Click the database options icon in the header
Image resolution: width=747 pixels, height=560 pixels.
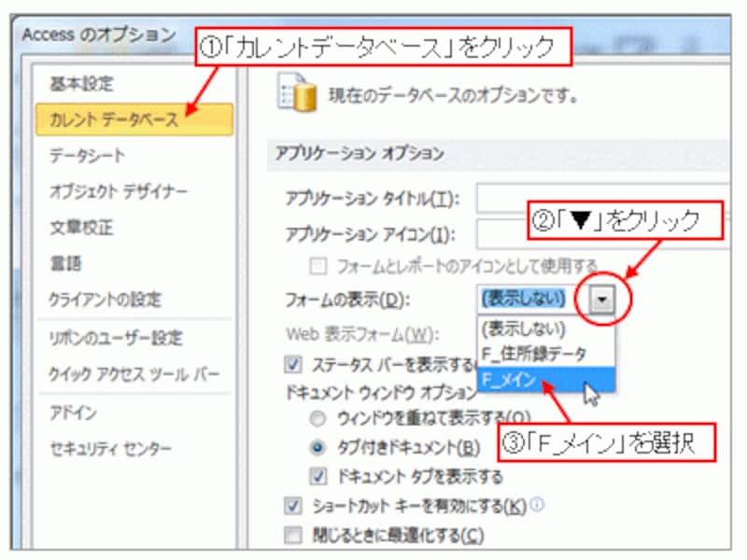[296, 92]
